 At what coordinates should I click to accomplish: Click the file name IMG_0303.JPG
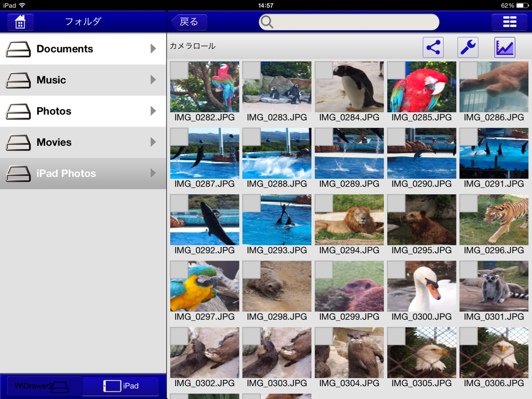point(277,384)
